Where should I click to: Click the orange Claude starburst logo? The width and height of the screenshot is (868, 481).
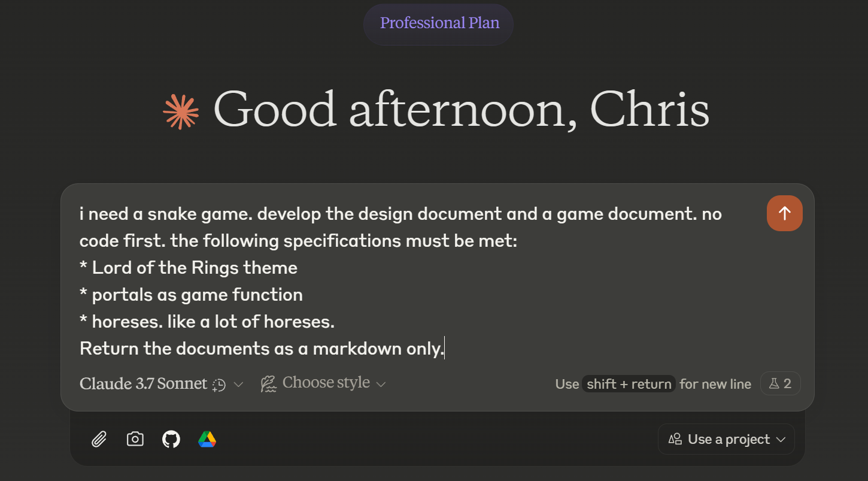pyautogui.click(x=181, y=111)
